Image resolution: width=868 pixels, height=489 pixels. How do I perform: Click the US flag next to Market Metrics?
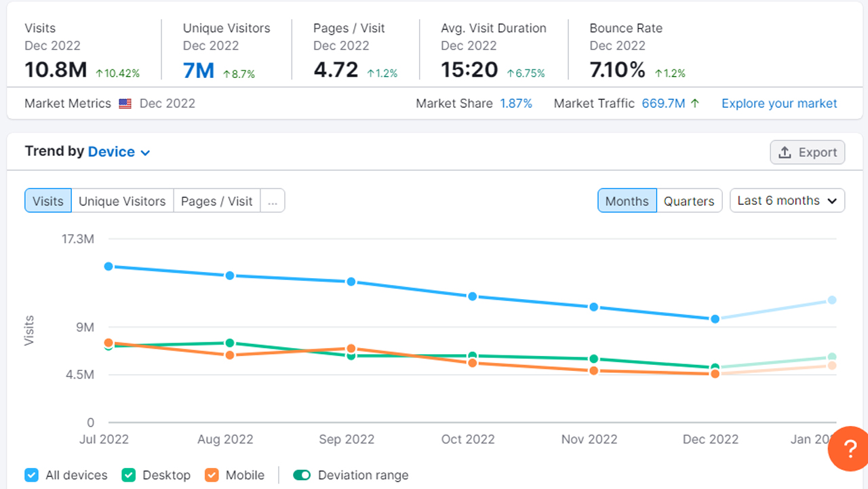124,104
